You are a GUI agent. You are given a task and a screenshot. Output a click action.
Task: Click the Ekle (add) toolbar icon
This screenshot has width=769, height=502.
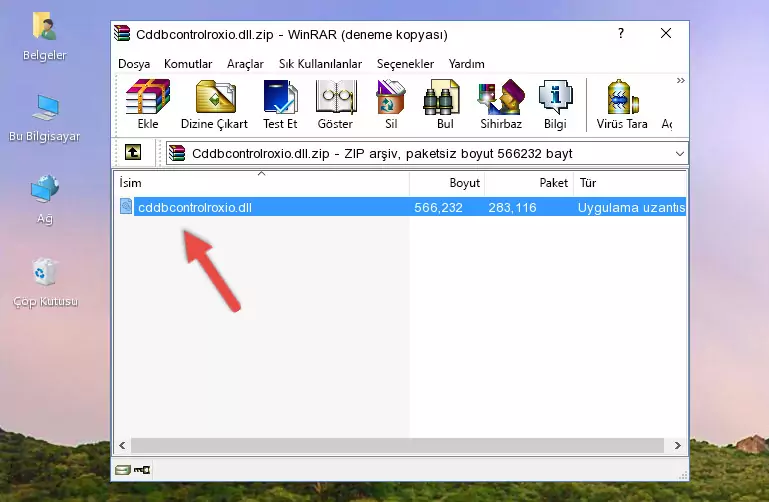tap(148, 104)
